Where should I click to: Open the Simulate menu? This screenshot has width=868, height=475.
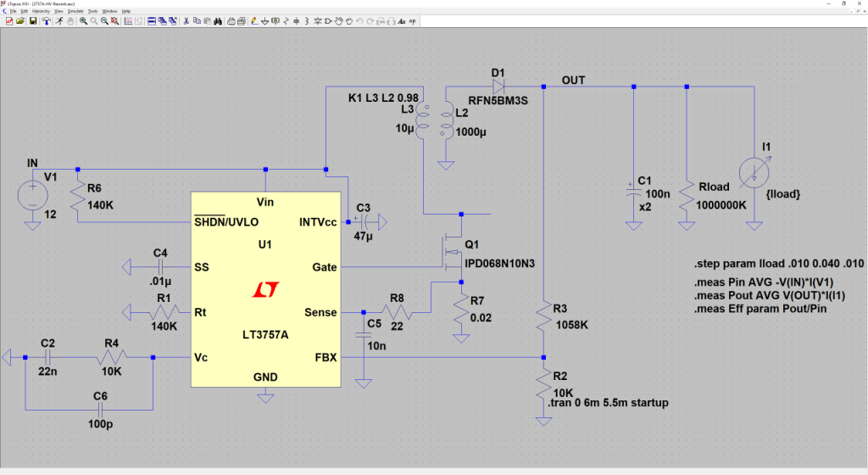click(75, 11)
